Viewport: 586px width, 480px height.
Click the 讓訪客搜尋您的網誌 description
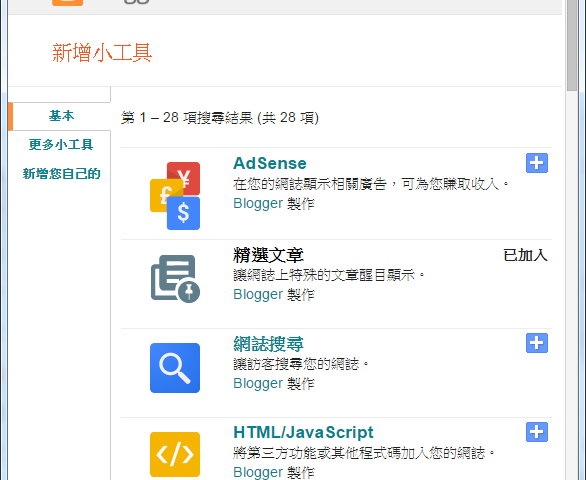coord(301,364)
